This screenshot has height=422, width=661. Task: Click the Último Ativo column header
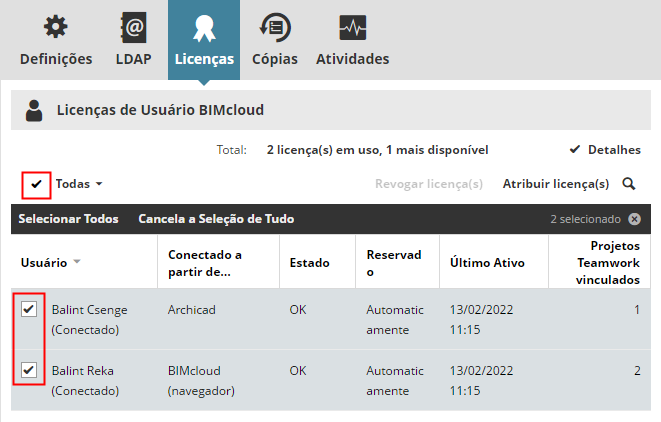coord(482,263)
